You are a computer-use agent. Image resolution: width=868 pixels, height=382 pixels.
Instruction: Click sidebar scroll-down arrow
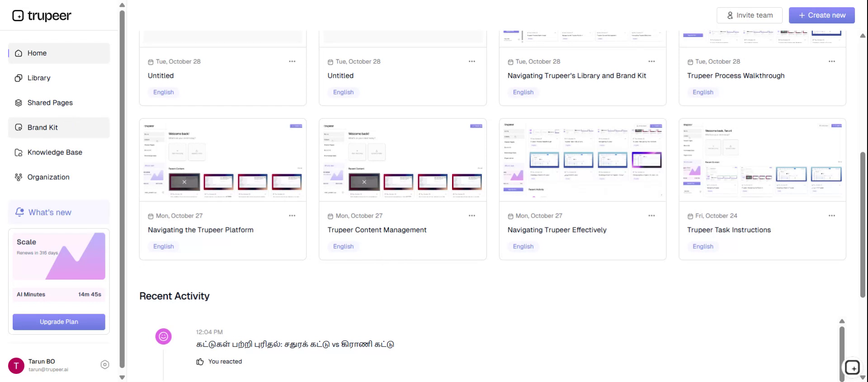pyautogui.click(x=122, y=377)
